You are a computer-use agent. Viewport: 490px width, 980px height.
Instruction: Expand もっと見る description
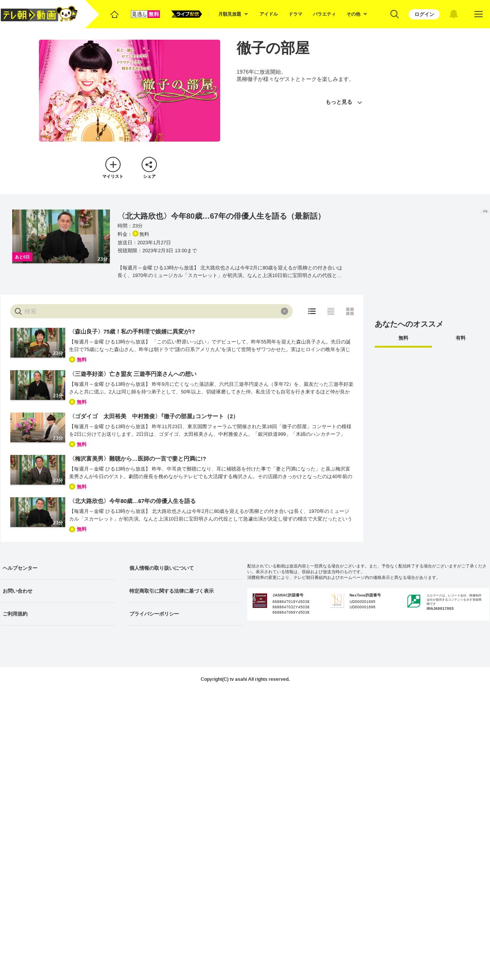[343, 102]
